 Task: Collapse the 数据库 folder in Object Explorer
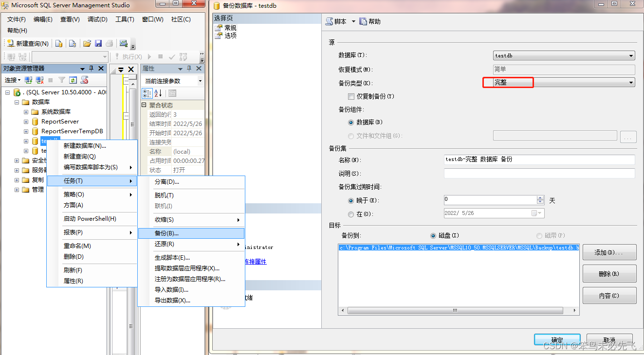pyautogui.click(x=16, y=102)
